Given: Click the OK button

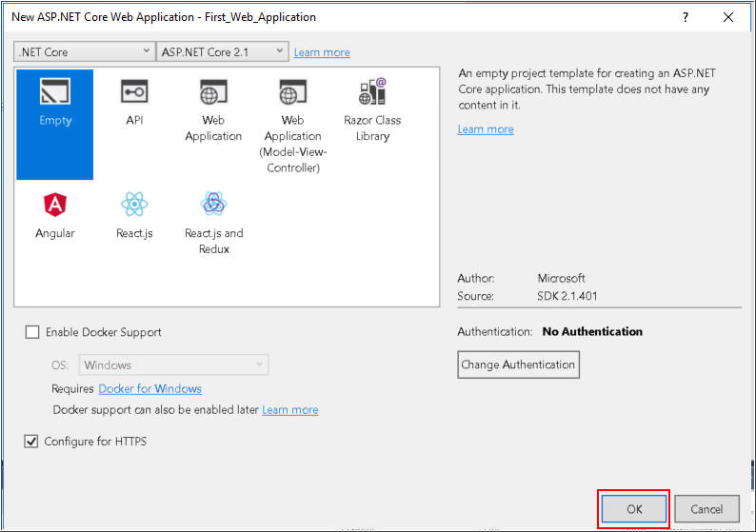Looking at the screenshot, I should (x=634, y=509).
